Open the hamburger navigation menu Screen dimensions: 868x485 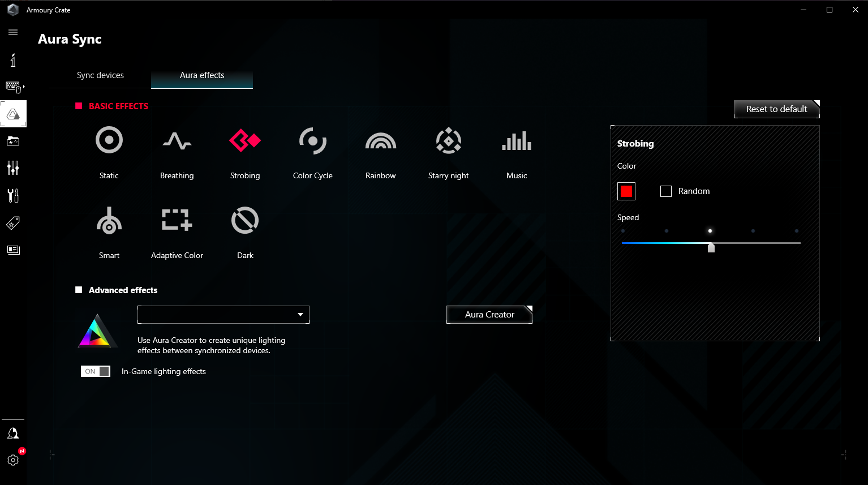coord(12,32)
